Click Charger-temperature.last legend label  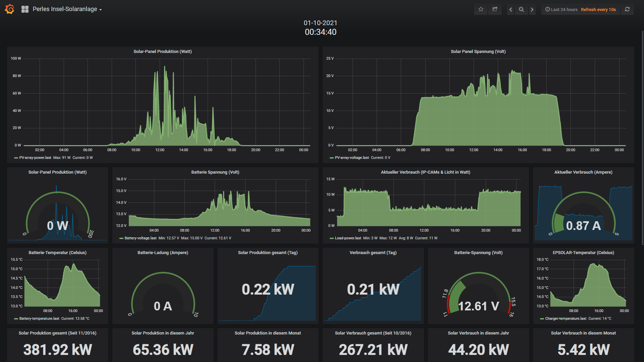566,318
